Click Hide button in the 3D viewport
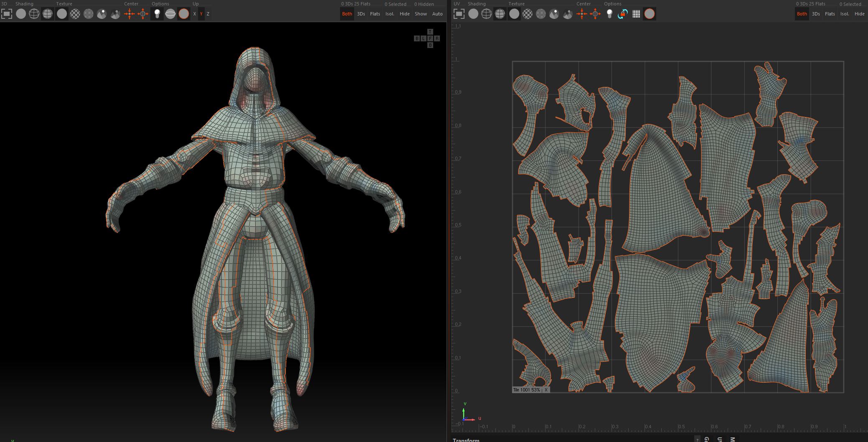868x442 pixels. [405, 14]
